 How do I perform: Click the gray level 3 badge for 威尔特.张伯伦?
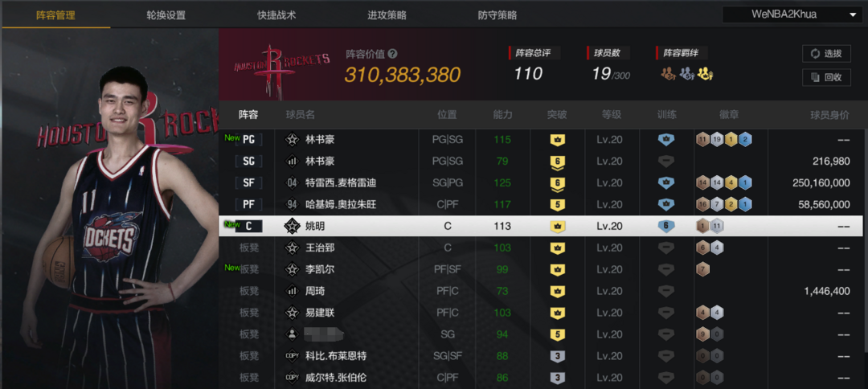tap(558, 378)
